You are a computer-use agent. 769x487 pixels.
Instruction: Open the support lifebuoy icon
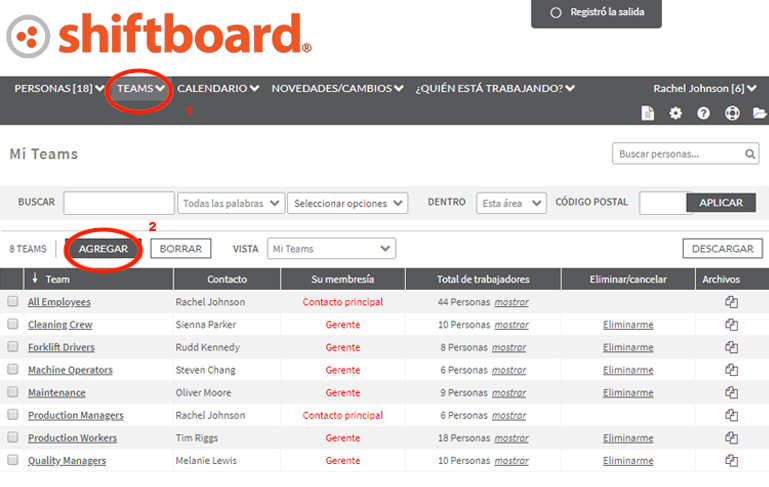point(732,113)
